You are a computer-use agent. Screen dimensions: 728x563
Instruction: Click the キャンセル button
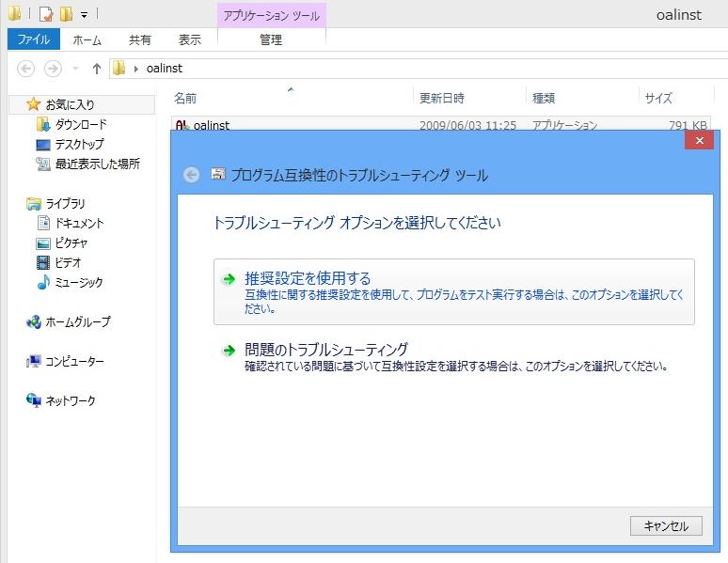pyautogui.click(x=666, y=525)
